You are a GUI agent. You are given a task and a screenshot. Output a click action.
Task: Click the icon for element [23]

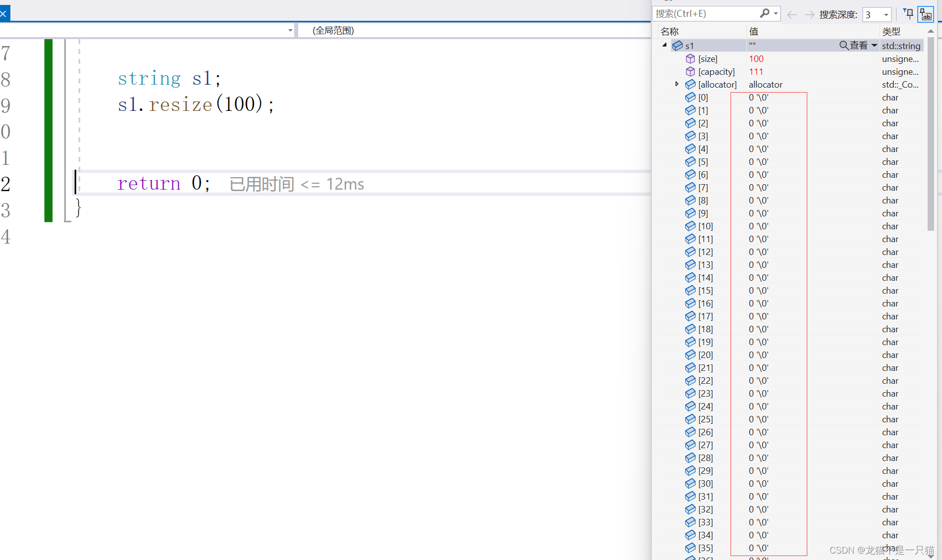690,393
